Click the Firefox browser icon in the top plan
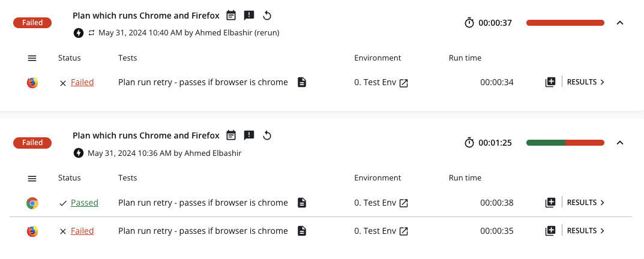Image resolution: width=644 pixels, height=259 pixels. tap(32, 83)
